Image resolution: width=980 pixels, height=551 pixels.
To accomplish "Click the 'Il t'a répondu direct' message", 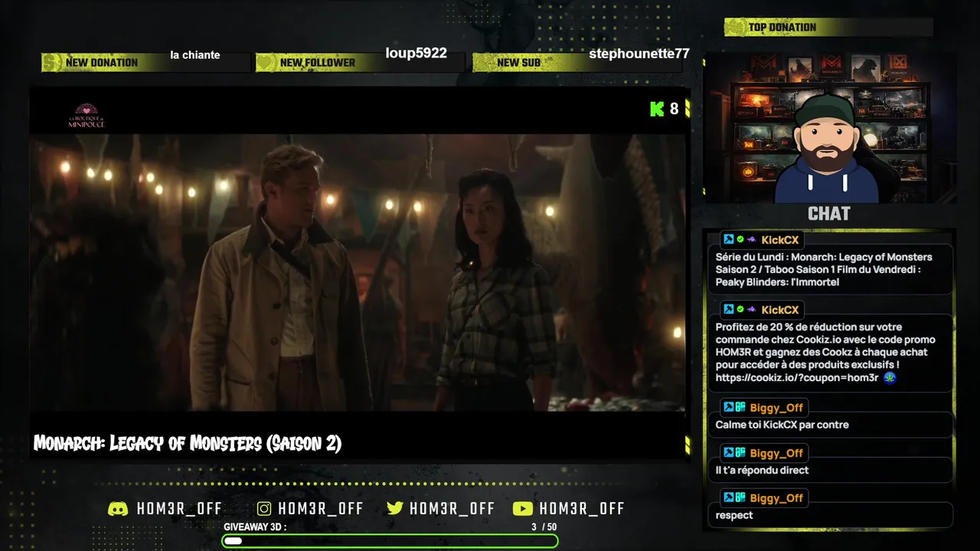I will point(762,470).
